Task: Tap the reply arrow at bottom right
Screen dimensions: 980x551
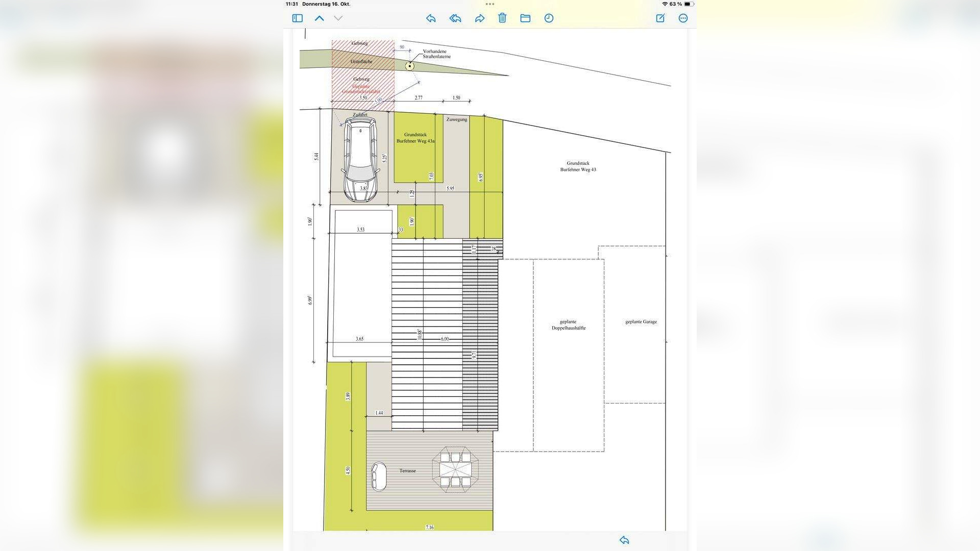Action: pyautogui.click(x=624, y=540)
